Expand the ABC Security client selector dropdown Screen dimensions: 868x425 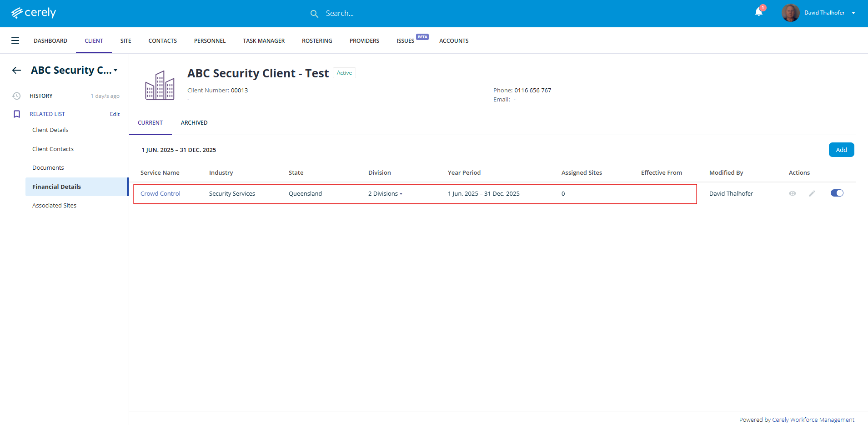tap(115, 70)
